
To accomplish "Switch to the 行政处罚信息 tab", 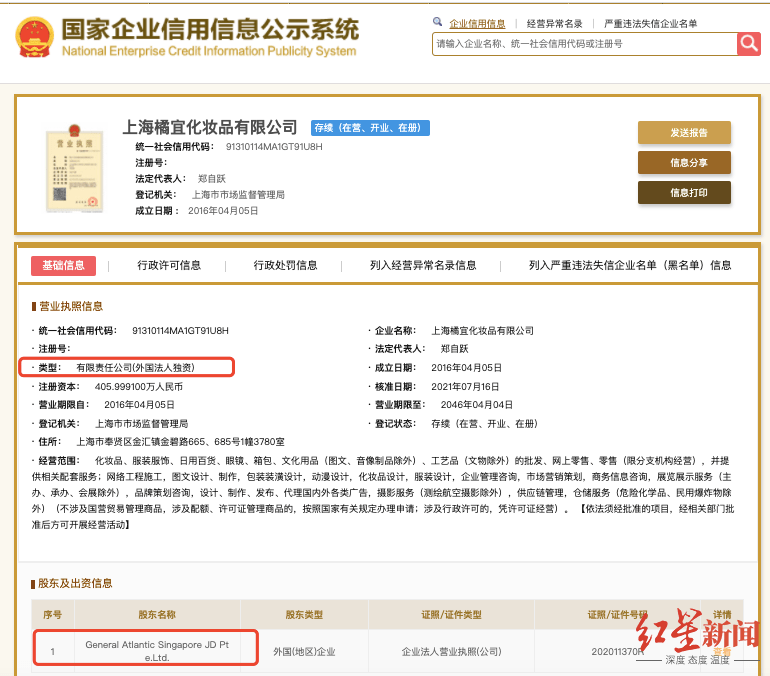I will point(285,266).
